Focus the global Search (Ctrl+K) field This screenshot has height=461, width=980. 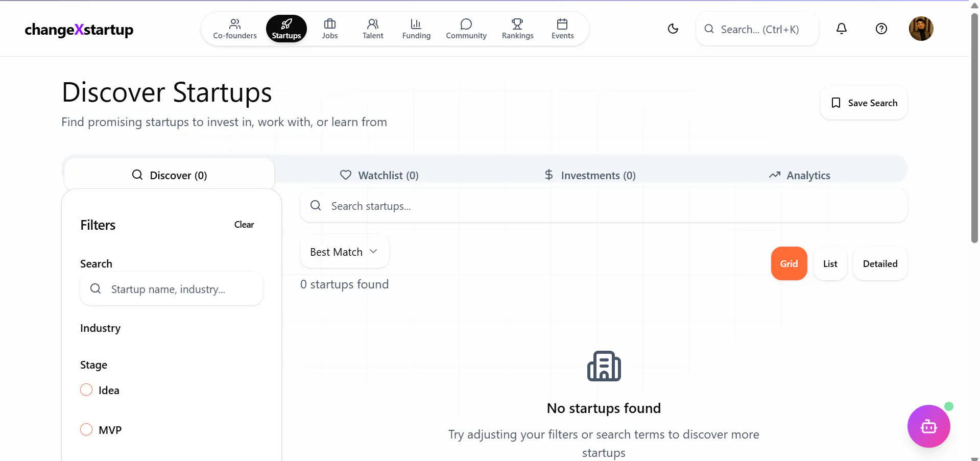757,29
